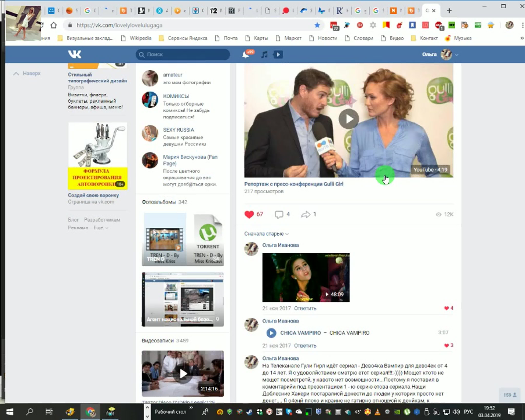The height and width of the screenshot is (420, 525).
Task: Toggle like on first video comment
Action: click(447, 308)
